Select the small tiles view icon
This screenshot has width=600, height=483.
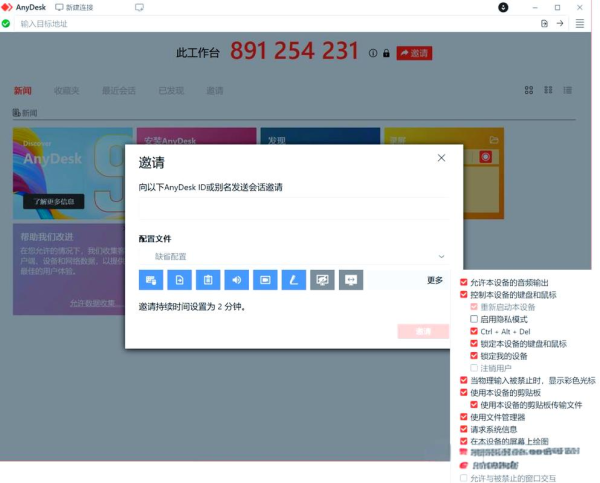click(x=548, y=90)
